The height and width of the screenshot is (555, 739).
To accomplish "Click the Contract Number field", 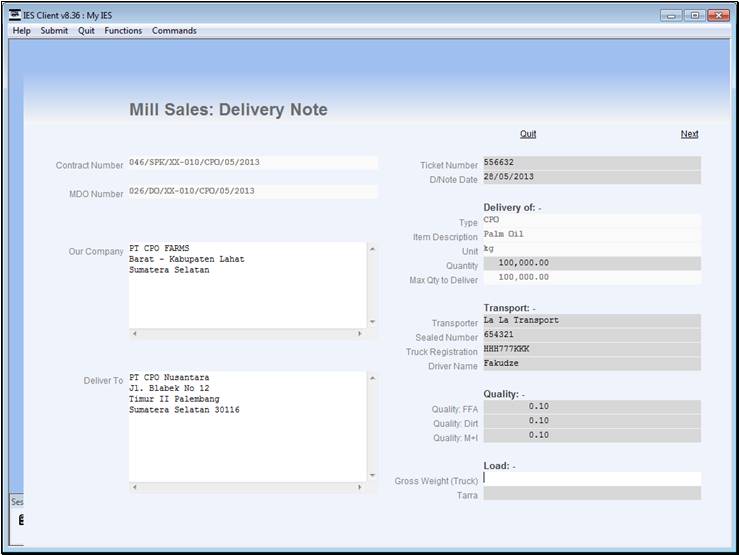I will pyautogui.click(x=253, y=163).
